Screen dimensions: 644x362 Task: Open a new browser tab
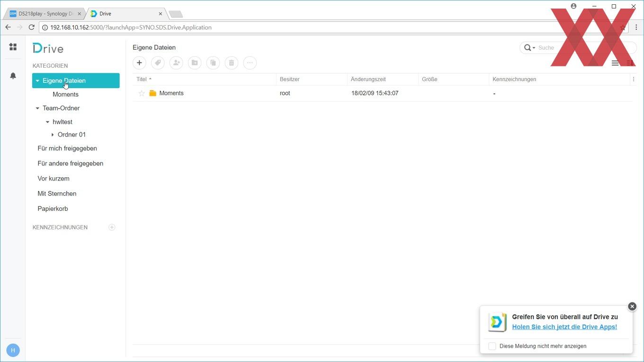pyautogui.click(x=176, y=14)
